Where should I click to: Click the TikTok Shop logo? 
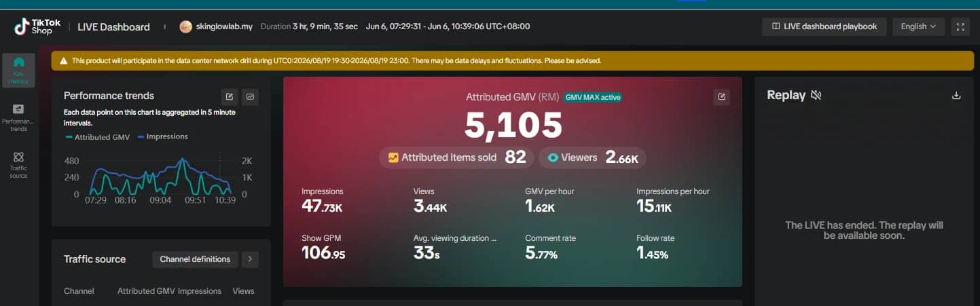[37, 27]
